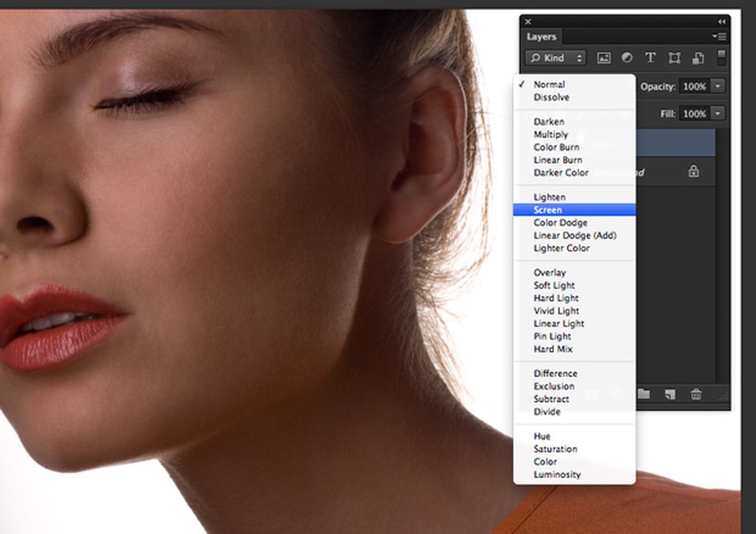This screenshot has width=756, height=534.
Task: Select Multiply from the blend list
Action: [551, 134]
